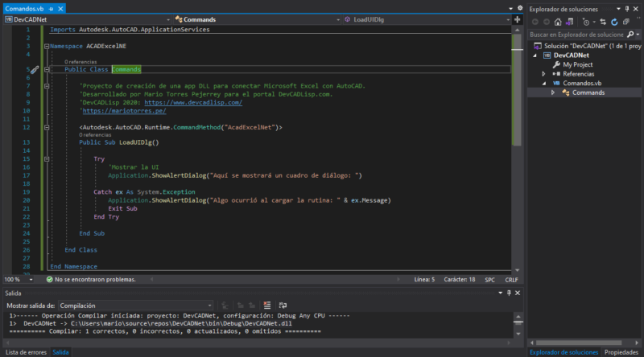Screen dimensions: 644x357
Task: Click the editor vertical scrollbar thumb
Action: click(517, 90)
